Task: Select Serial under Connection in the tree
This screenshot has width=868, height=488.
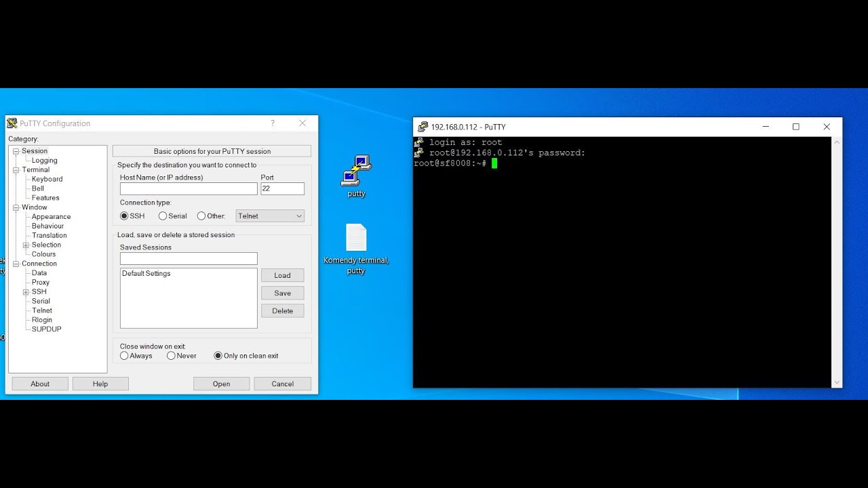Action: pos(41,301)
